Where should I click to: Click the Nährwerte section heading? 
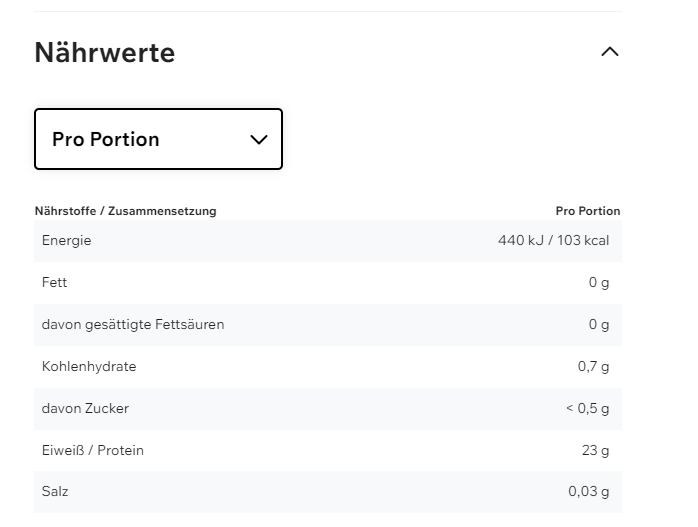click(x=105, y=53)
